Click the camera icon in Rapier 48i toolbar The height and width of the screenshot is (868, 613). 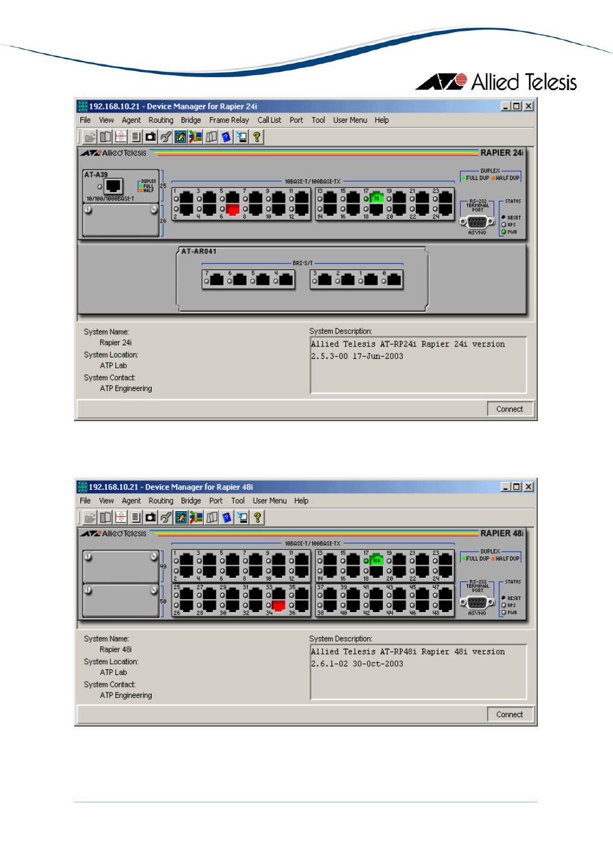point(150,518)
